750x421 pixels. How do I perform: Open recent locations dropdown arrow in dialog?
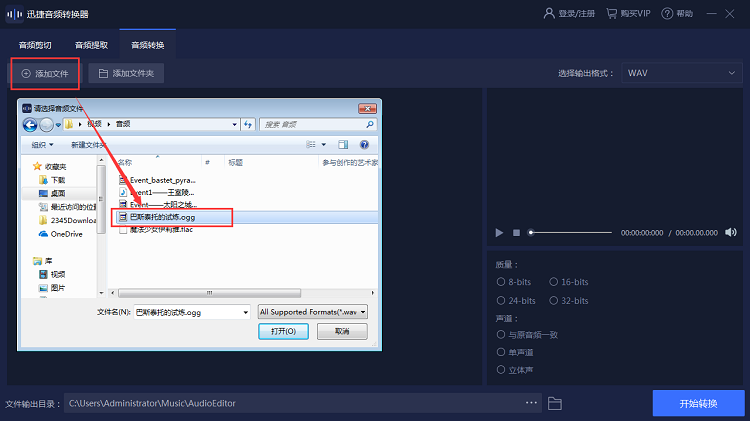58,125
